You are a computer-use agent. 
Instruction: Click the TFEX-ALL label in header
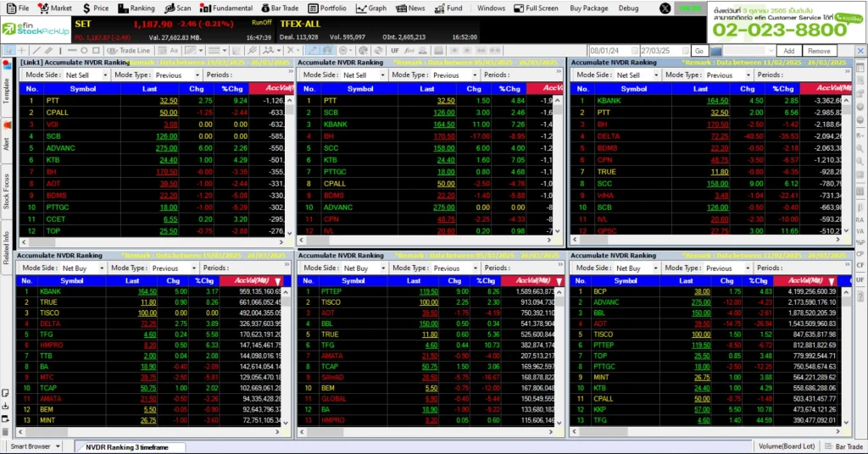pyautogui.click(x=301, y=25)
